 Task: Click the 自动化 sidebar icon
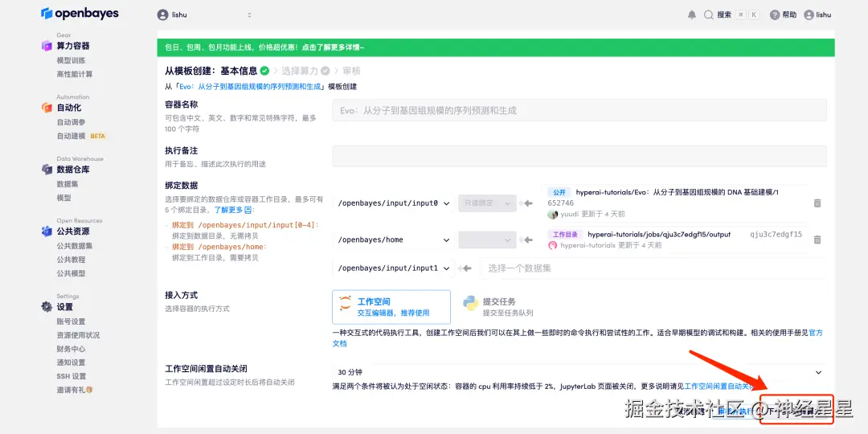[x=47, y=108]
